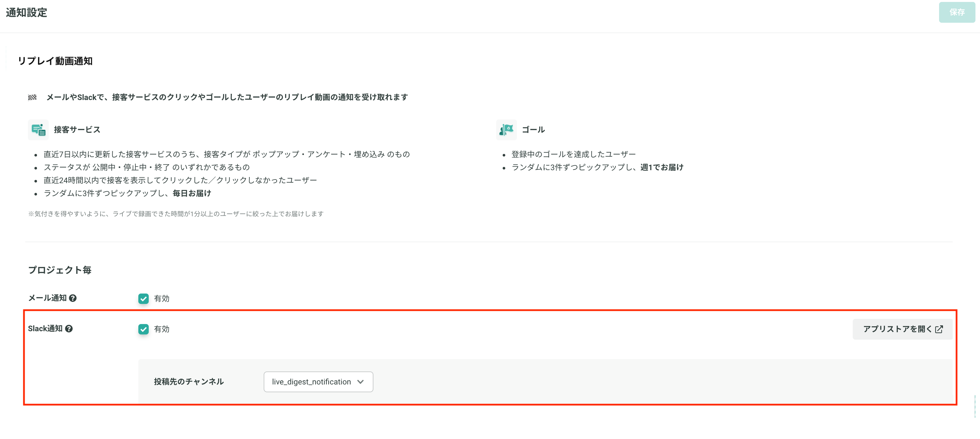Click the ゴール section label
Screen dimensions: 980x439
click(x=533, y=130)
